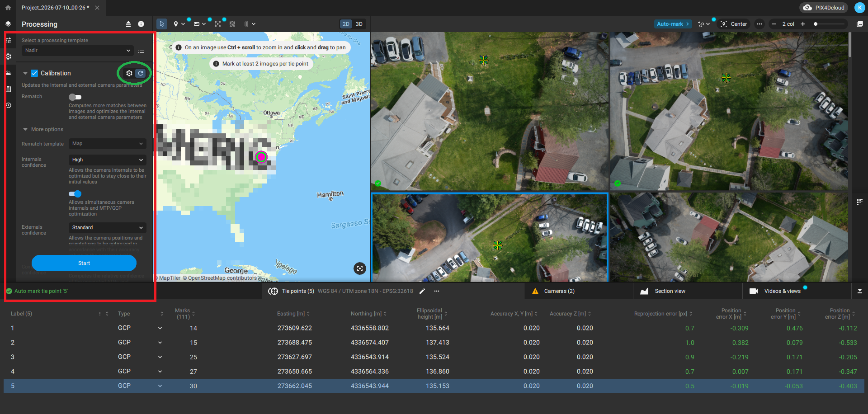Switch map view to 2D
Screen dimensions: 868x414
tap(346, 24)
